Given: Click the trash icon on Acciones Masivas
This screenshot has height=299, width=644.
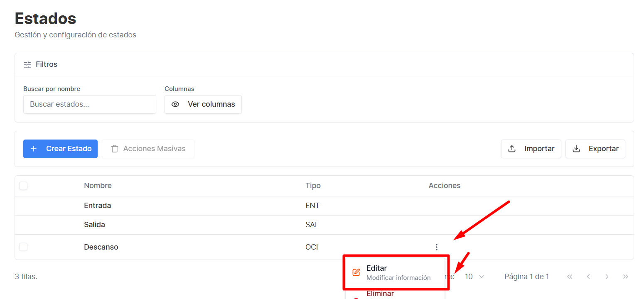Looking at the screenshot, I should [x=115, y=149].
